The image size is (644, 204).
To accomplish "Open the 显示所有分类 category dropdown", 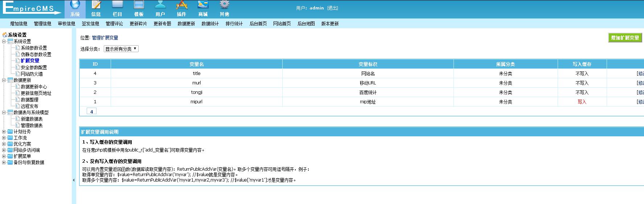I will 121,49.
